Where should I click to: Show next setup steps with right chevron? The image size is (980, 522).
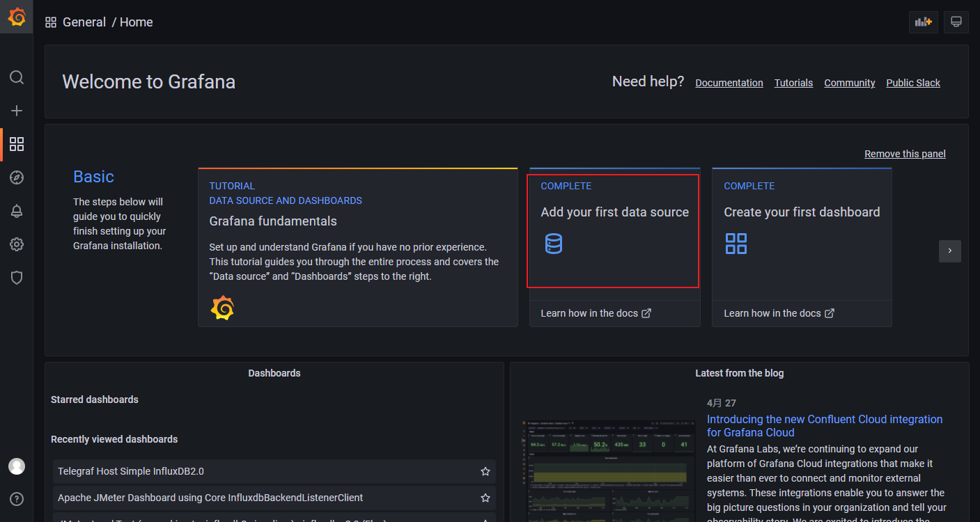950,251
